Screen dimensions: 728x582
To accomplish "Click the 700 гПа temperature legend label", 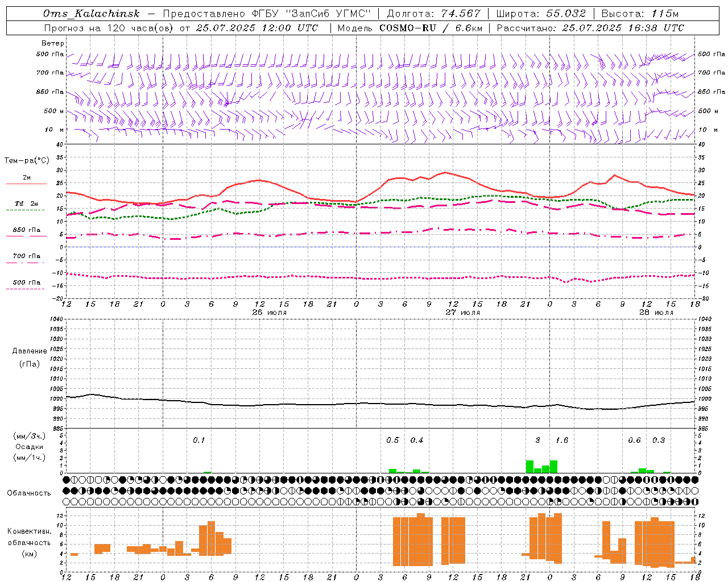I will 26,256.
